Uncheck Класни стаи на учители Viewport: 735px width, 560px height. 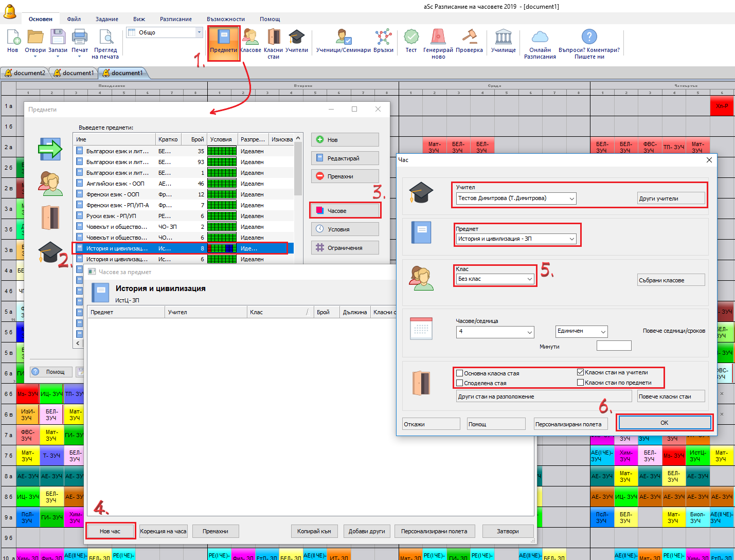(580, 372)
